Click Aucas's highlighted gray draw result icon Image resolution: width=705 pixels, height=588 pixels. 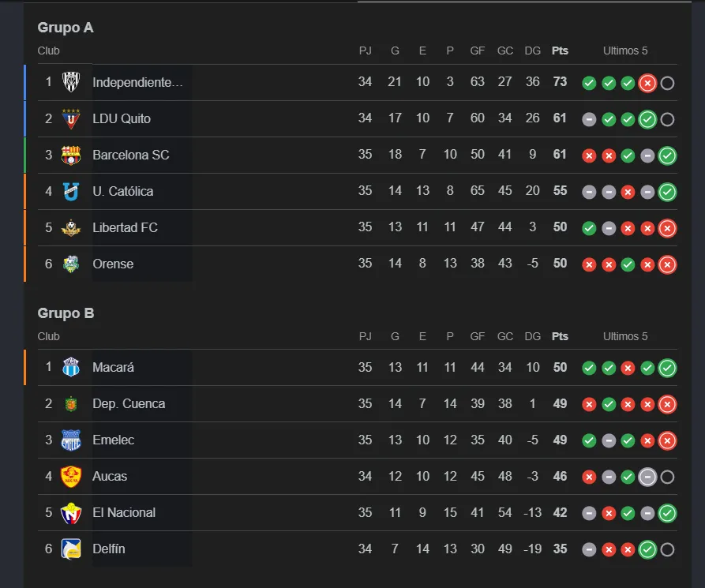point(647,477)
